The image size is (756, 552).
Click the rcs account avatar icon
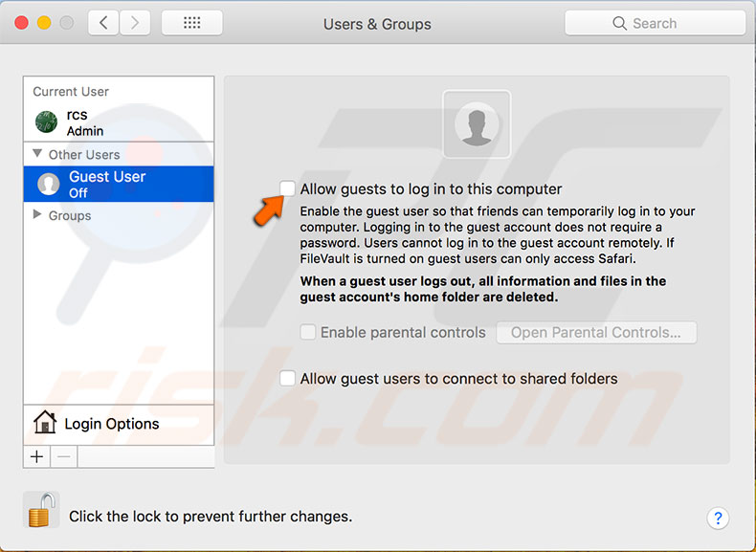click(46, 122)
